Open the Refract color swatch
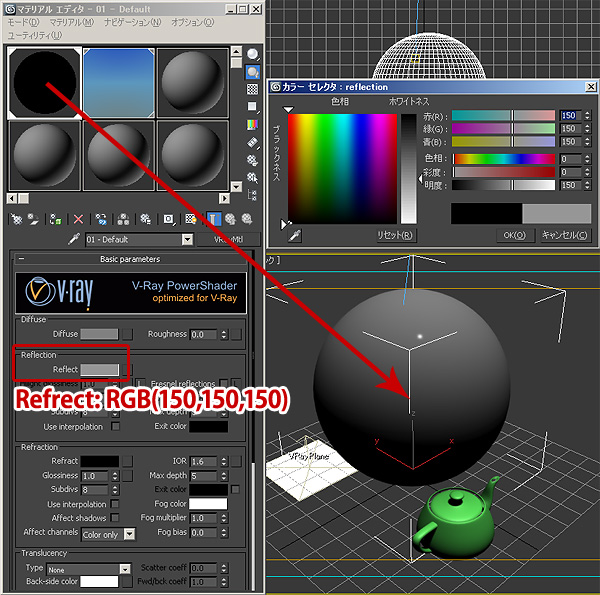 [99, 461]
